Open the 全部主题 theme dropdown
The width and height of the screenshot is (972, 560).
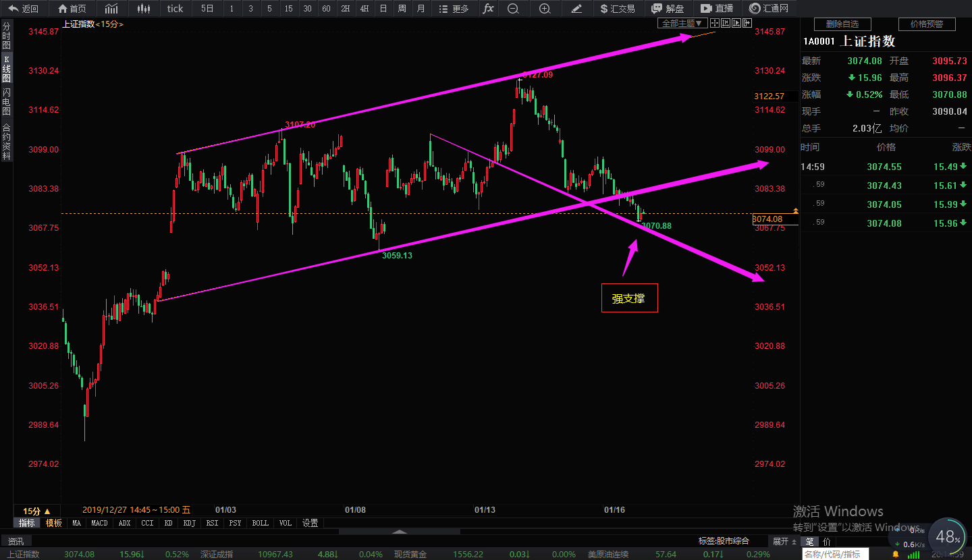coord(682,23)
